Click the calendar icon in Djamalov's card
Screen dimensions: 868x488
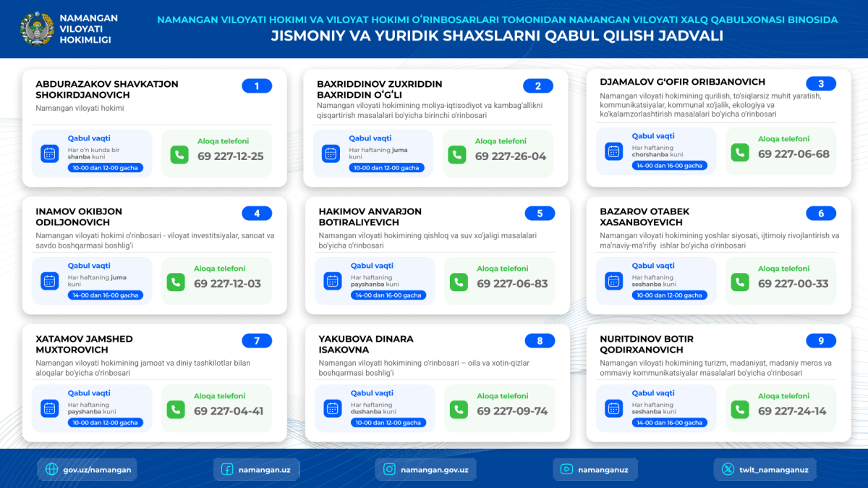coord(613,152)
